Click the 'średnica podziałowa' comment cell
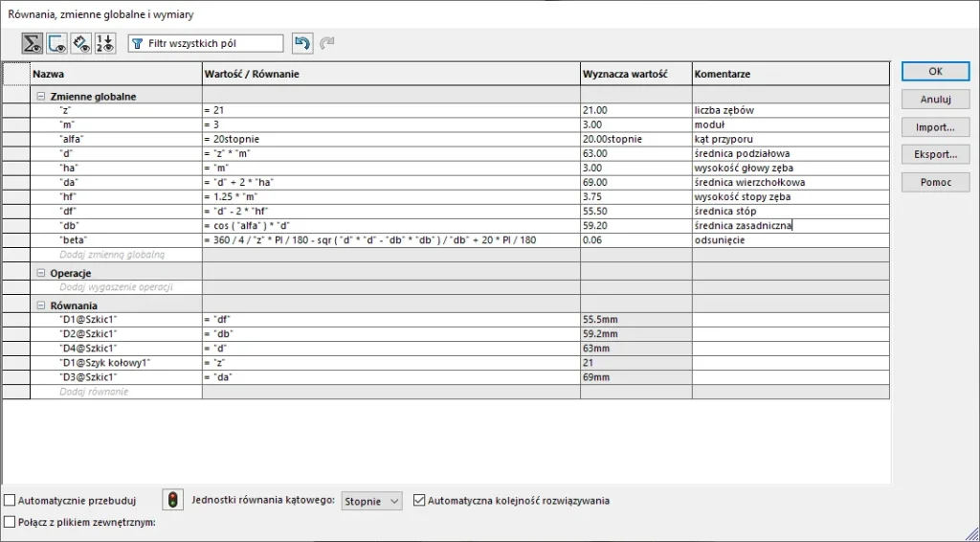The image size is (980, 542). coord(791,153)
